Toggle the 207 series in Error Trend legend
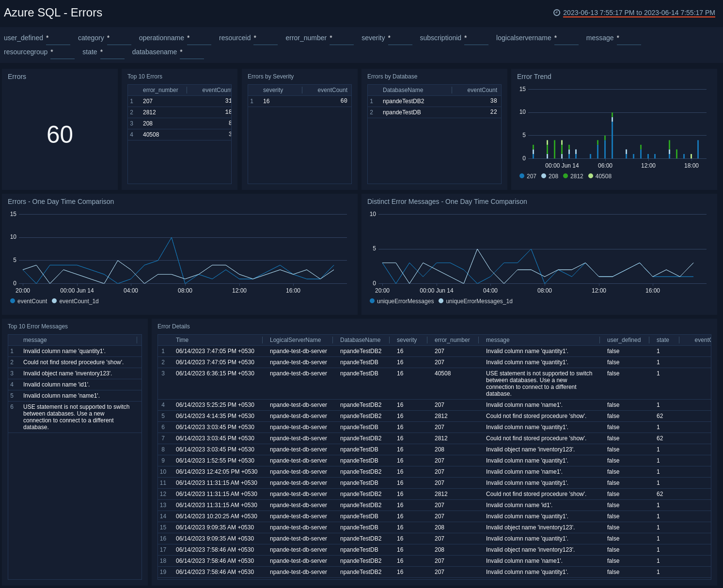This screenshot has height=588, width=723. (x=528, y=176)
